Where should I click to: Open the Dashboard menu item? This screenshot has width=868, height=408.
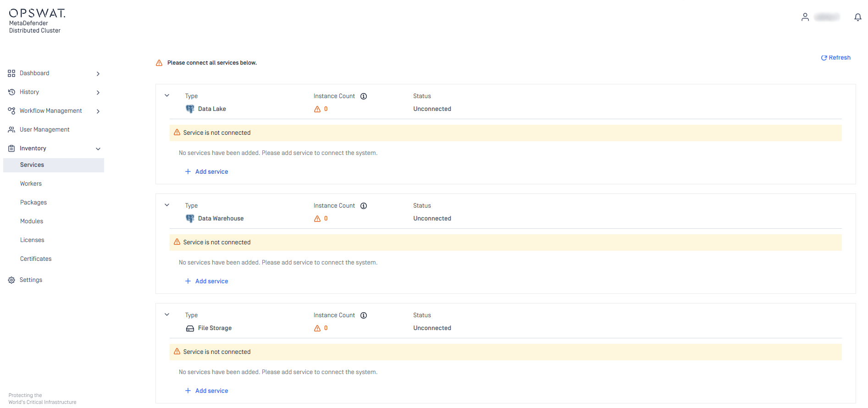pos(34,73)
